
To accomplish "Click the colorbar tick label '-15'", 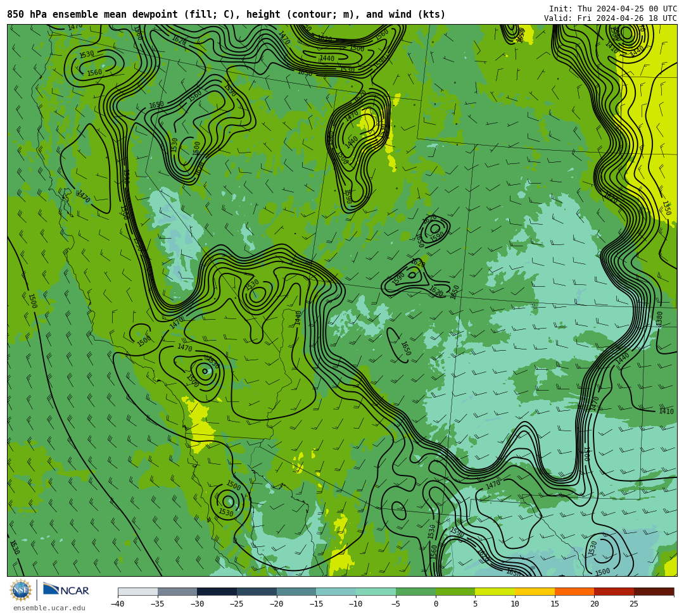I will click(x=316, y=604).
